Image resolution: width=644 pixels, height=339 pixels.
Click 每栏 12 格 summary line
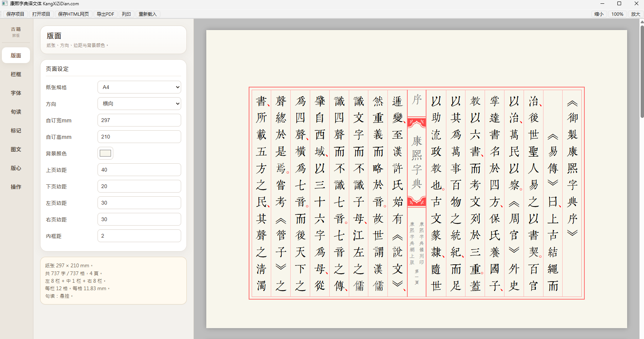[x=77, y=288]
